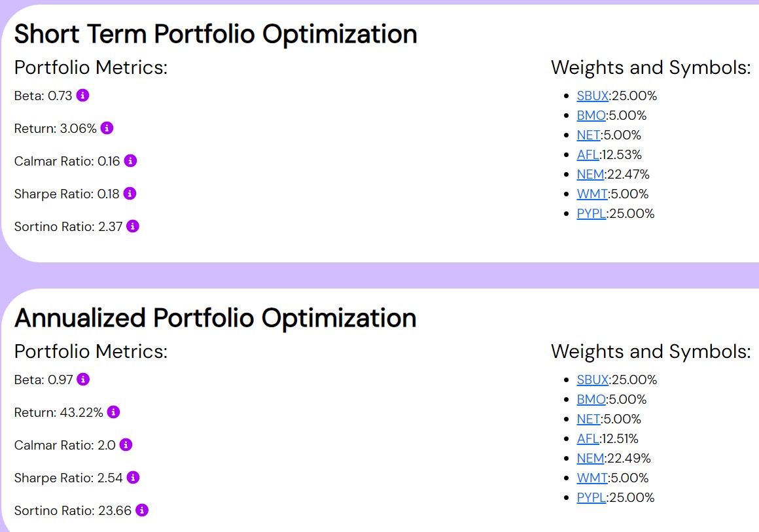Viewport: 759px width, 532px height.
Task: Open the info icon for Return 43.22%
Action: [113, 412]
